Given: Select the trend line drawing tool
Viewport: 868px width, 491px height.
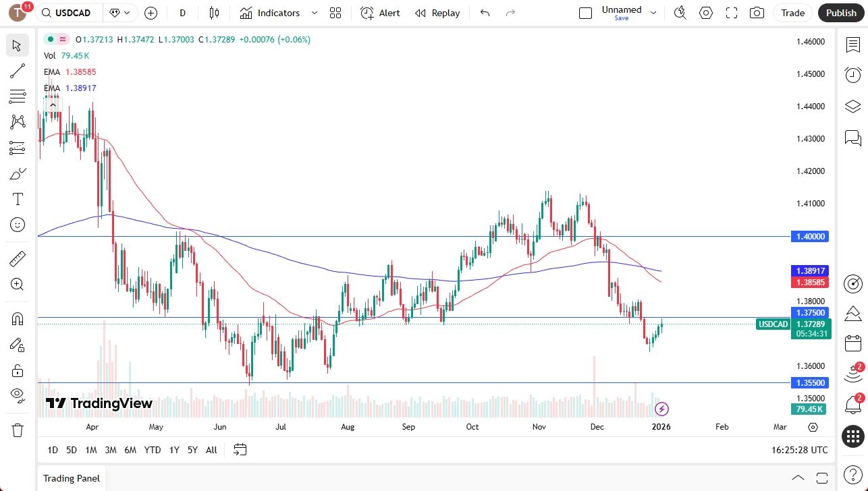Looking at the screenshot, I should 18,71.
